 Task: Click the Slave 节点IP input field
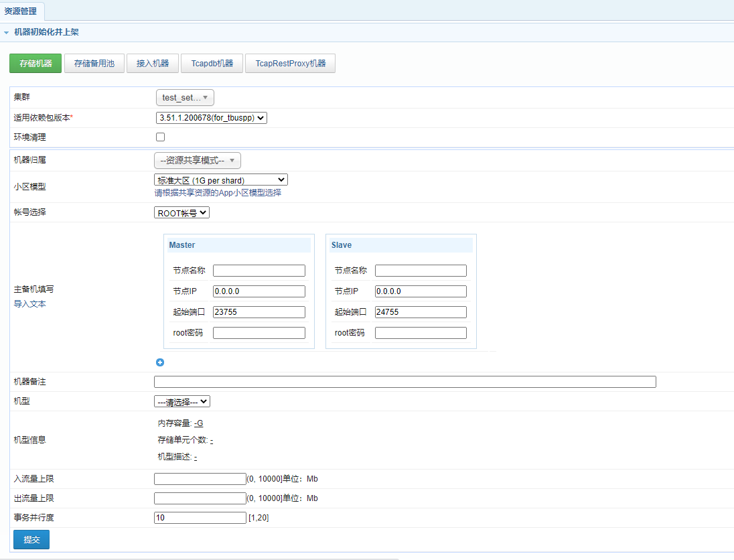[421, 291]
